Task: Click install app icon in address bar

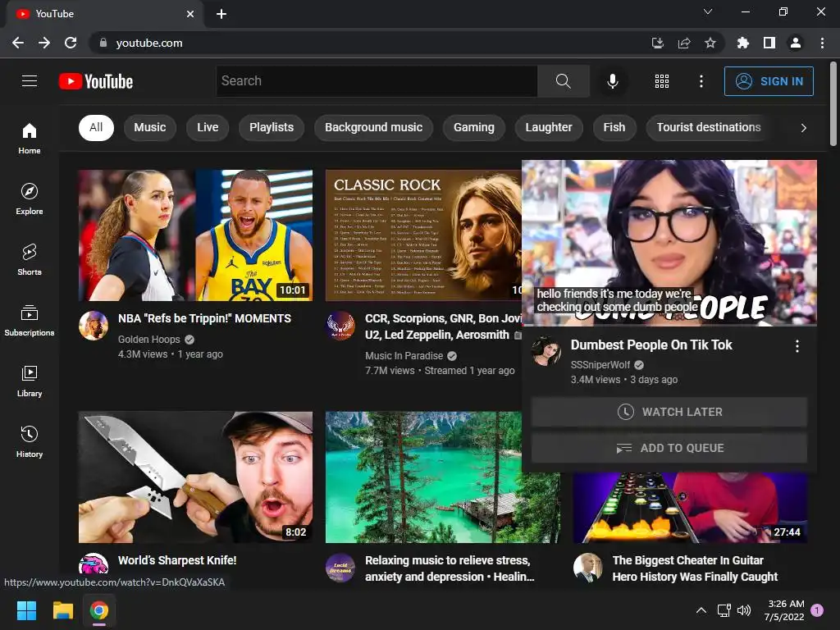Action: 658,43
